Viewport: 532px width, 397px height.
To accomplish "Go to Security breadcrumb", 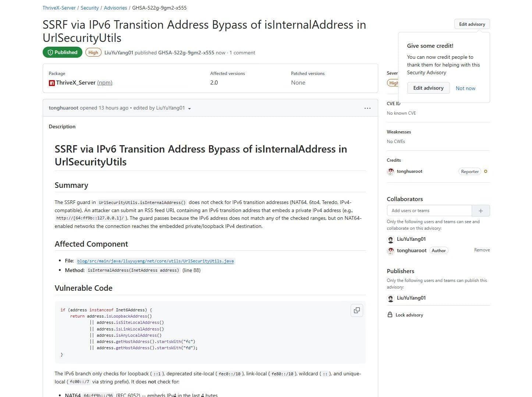I will [x=90, y=8].
